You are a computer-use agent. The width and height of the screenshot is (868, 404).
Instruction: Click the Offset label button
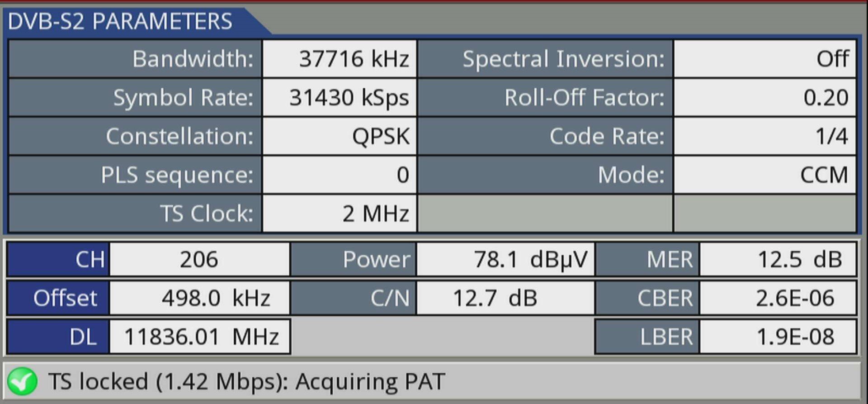point(58,298)
